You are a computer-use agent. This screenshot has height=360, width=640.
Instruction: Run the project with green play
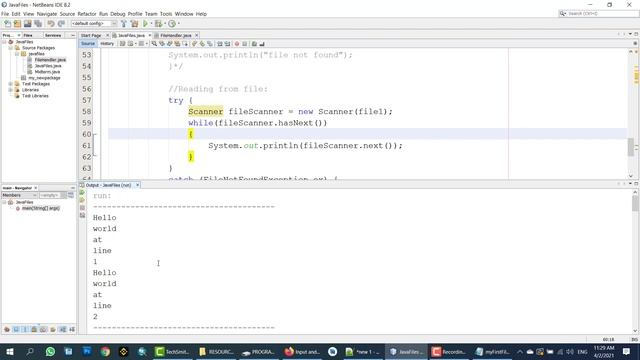coord(145,24)
